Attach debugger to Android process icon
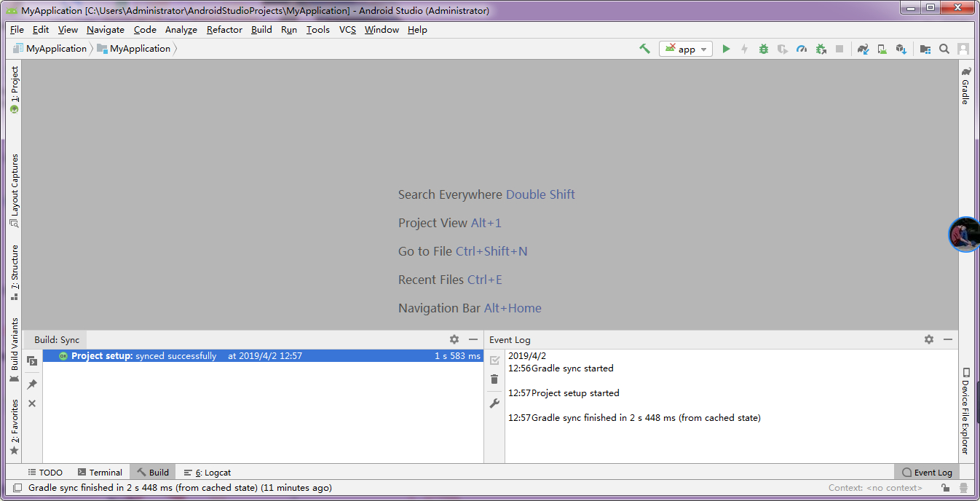The image size is (980, 501). coord(821,49)
